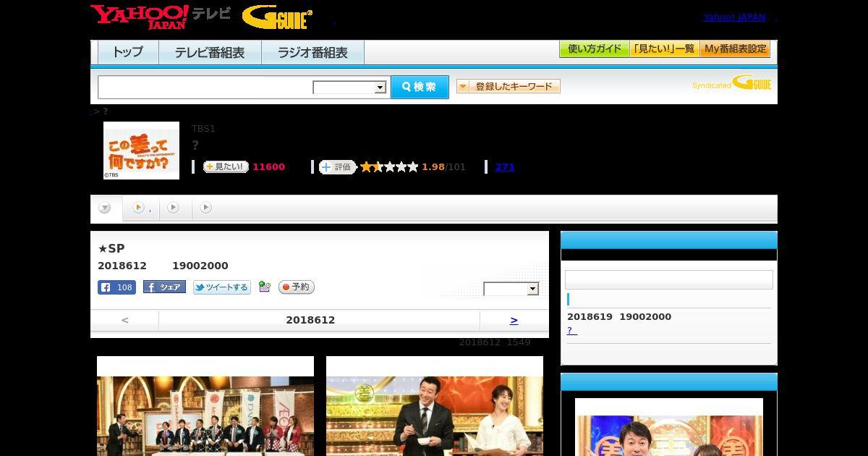Focus the search text field
Viewport: 868px width, 456px height.
(205, 87)
